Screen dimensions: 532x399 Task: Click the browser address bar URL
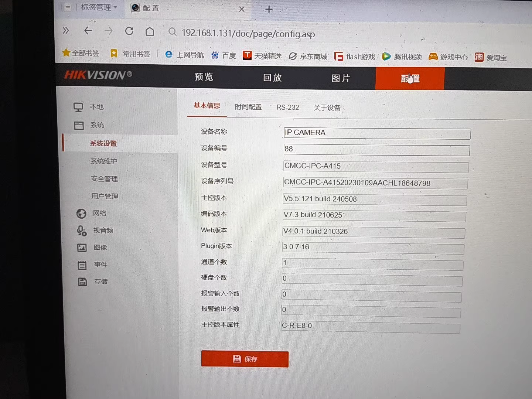click(248, 34)
